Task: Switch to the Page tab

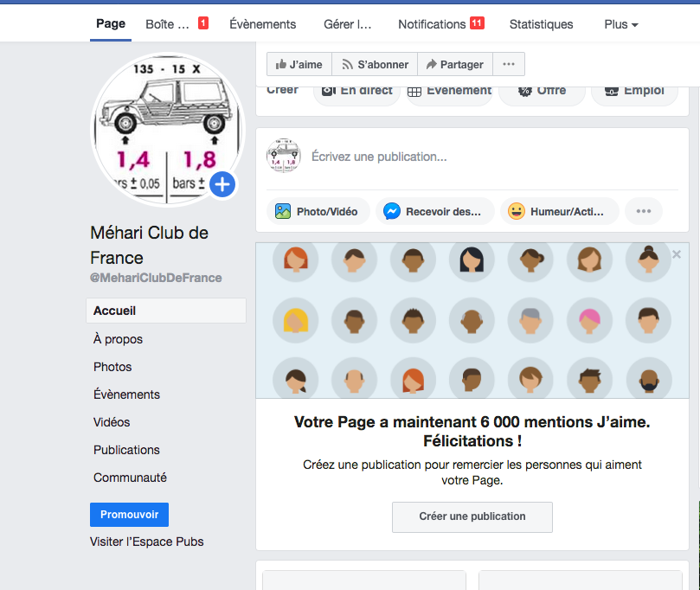Action: click(x=111, y=23)
